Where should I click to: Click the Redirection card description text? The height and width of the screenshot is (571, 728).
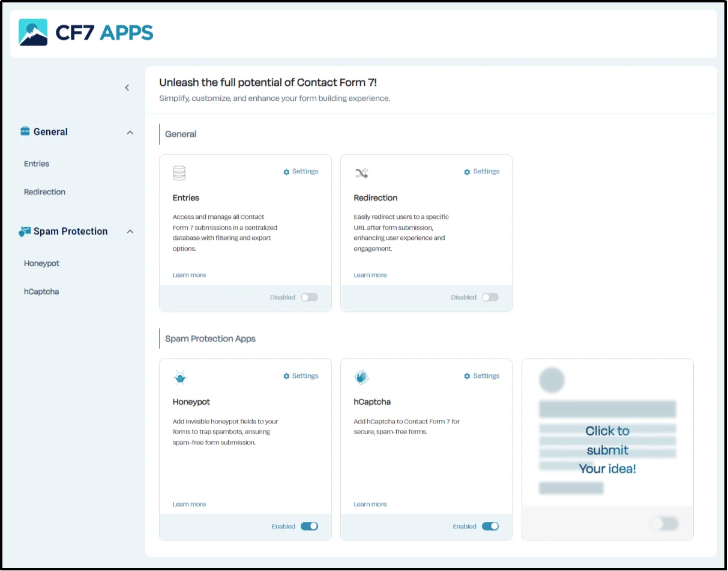pos(402,233)
